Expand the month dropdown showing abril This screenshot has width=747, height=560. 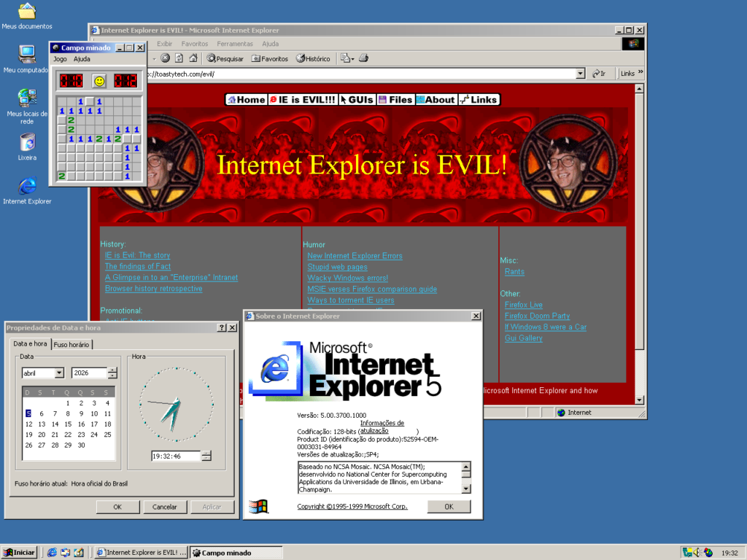point(58,373)
